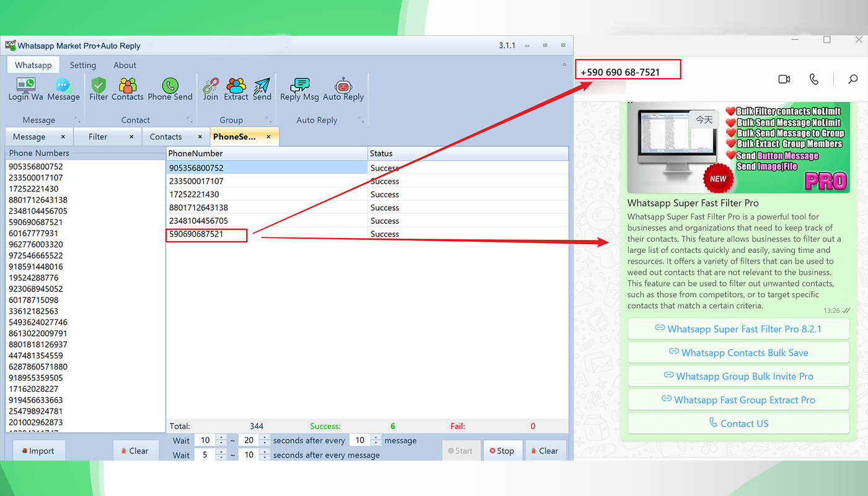Increase the 20 seconds wait value
Viewport: 868px width, 496px height.
tap(265, 437)
